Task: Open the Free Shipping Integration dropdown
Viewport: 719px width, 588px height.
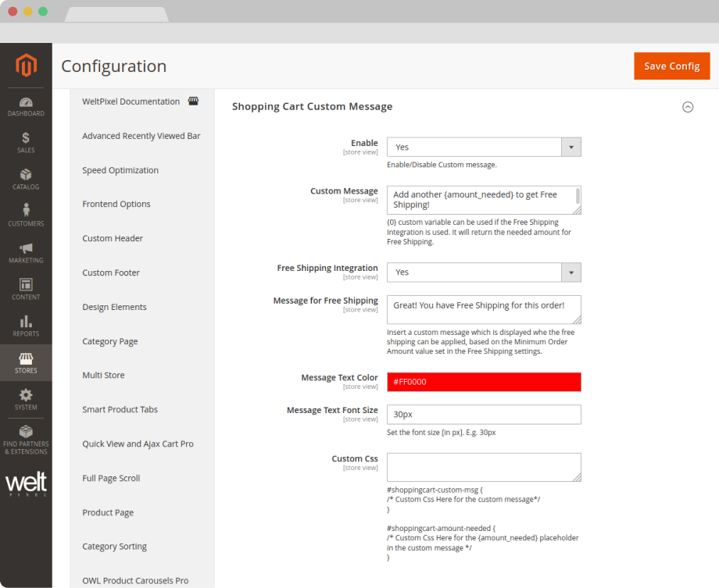Action: (x=484, y=272)
